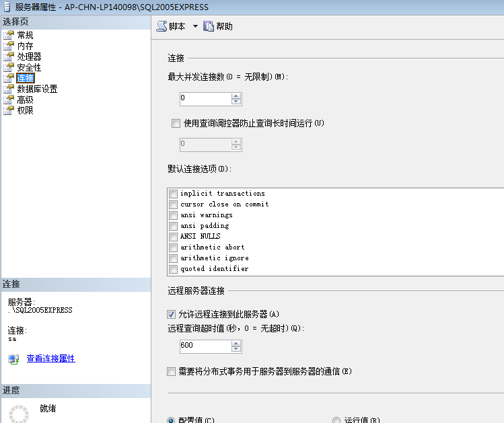504x423 pixels.
Task: Increase remote query timeout value
Action: coord(236,344)
